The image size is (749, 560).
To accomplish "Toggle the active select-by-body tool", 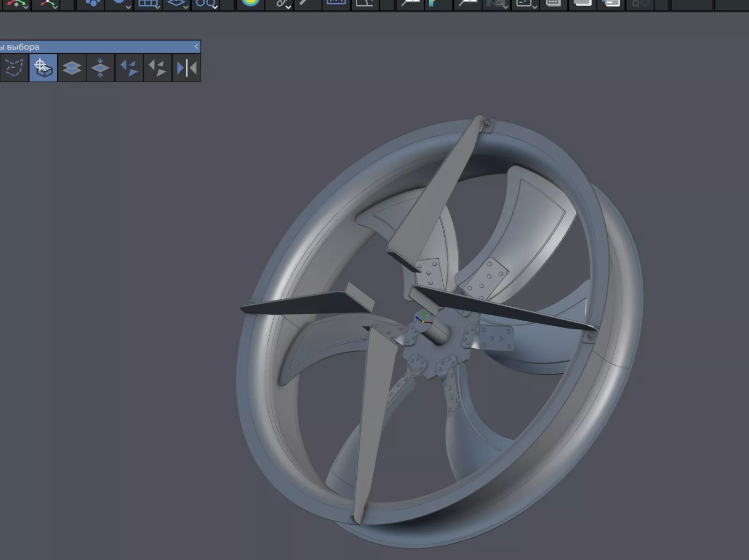I will pos(43,68).
